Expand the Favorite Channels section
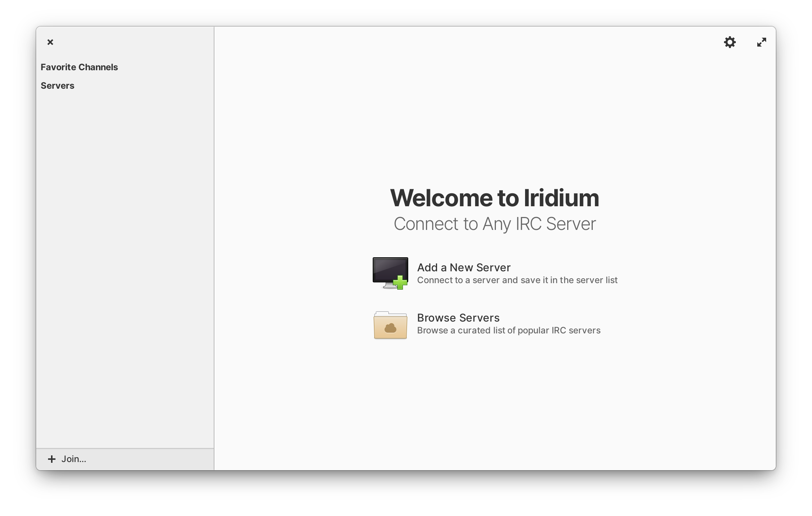This screenshot has height=516, width=812. tap(79, 67)
